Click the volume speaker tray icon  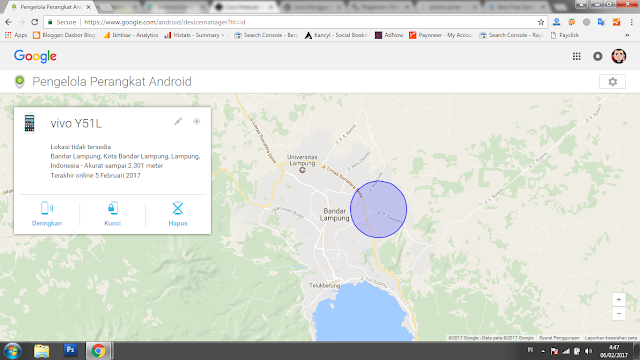(x=588, y=351)
